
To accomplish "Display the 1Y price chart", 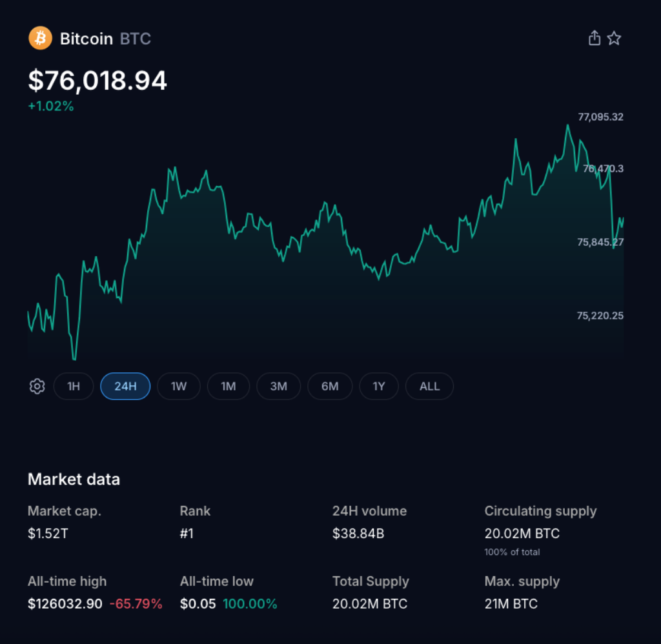I will point(379,386).
